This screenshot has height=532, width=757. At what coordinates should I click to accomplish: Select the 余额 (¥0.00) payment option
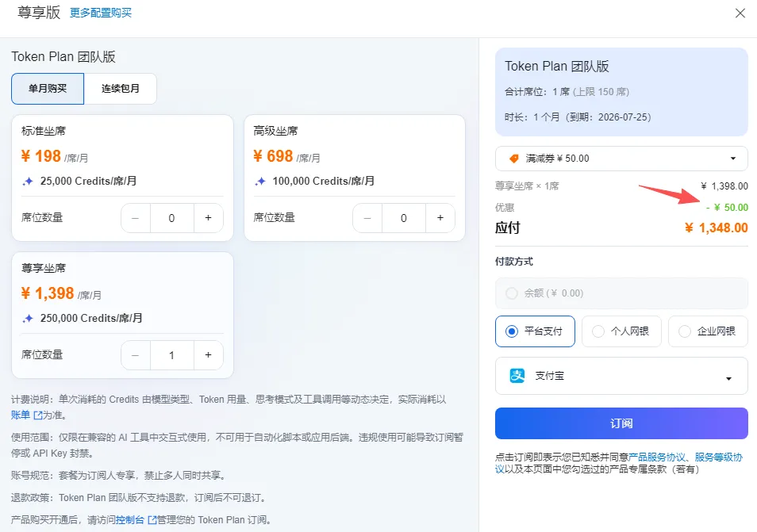click(x=621, y=293)
